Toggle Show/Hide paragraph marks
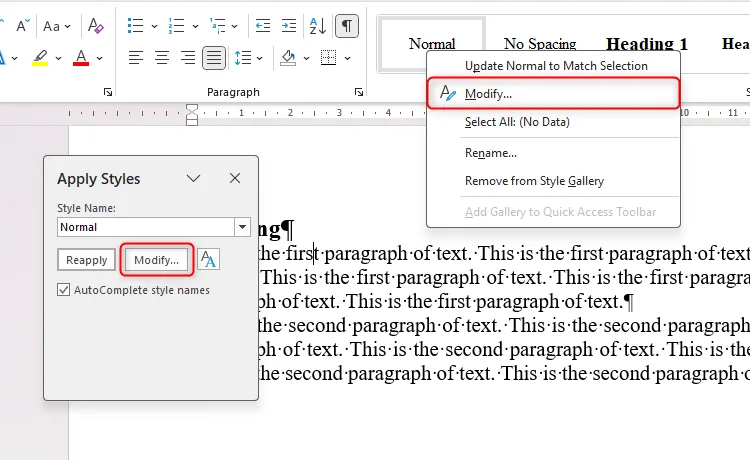The image size is (750, 460). pos(347,26)
